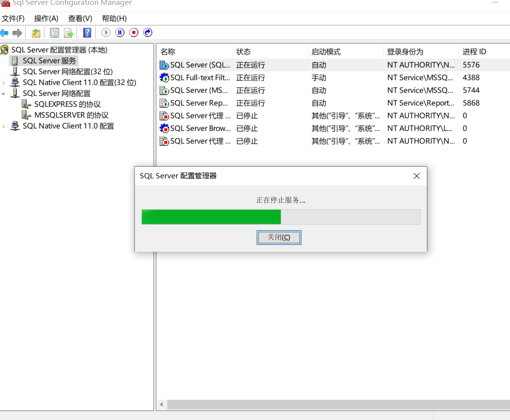Expand the SQL Native Client 11.0 配置 node
The height and width of the screenshot is (420, 510).
3,126
